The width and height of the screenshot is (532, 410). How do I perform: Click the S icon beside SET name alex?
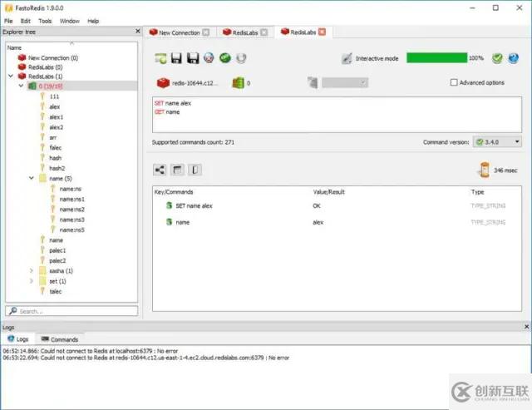pyautogui.click(x=169, y=205)
